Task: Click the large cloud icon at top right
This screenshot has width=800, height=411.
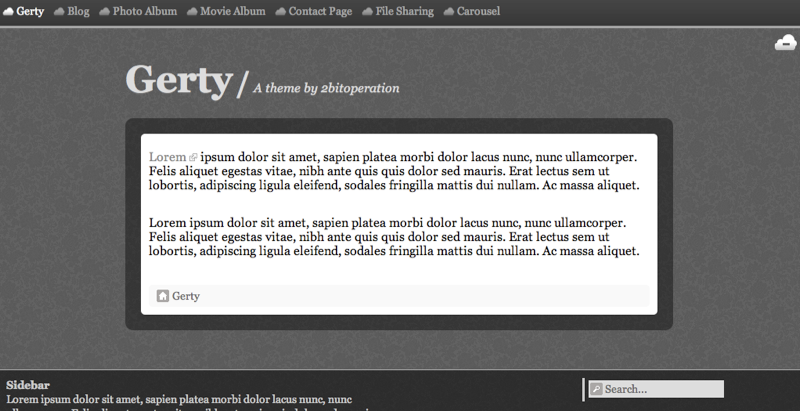Action: coord(785,42)
